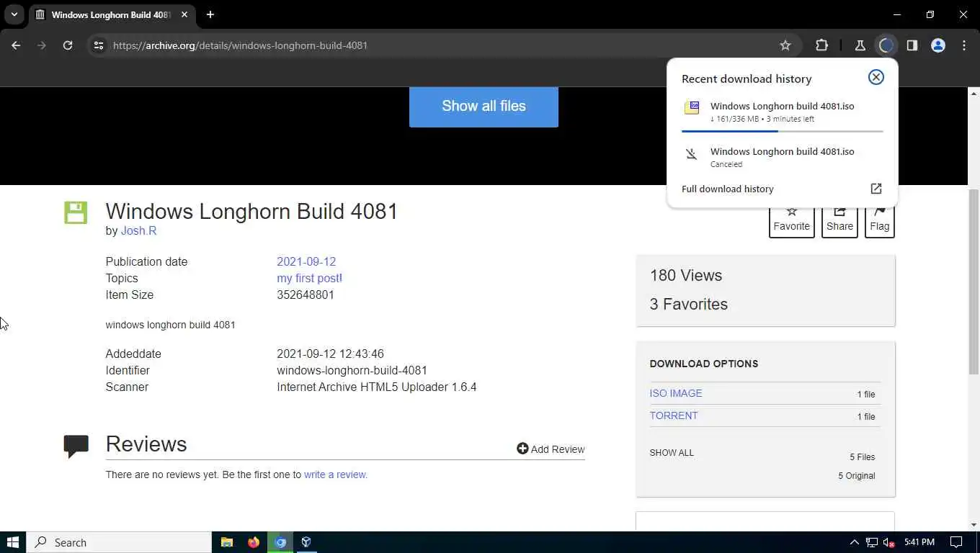
Task: Open publication date 2021-09-12 link
Action: point(306,261)
